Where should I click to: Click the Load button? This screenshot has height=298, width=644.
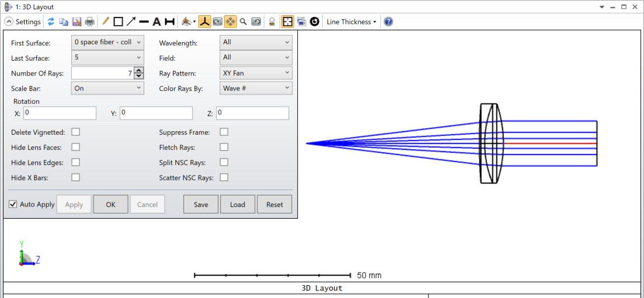[x=238, y=205]
